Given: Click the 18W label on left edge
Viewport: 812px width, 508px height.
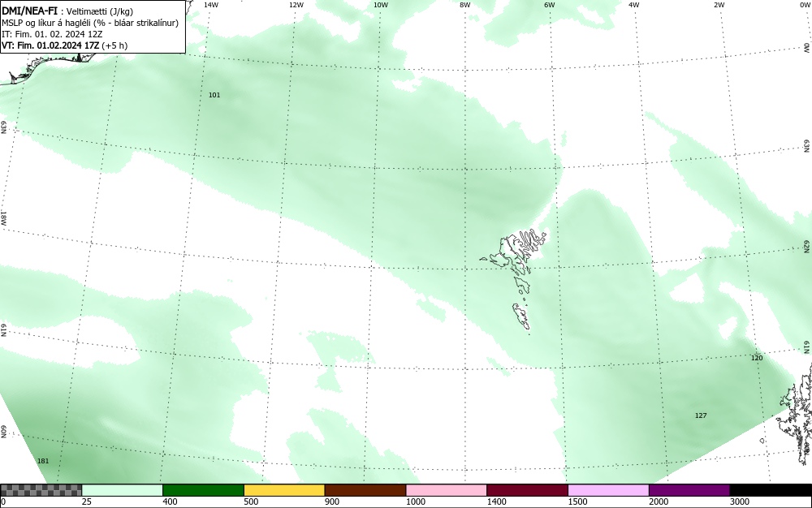Looking at the screenshot, I should click(x=3, y=217).
